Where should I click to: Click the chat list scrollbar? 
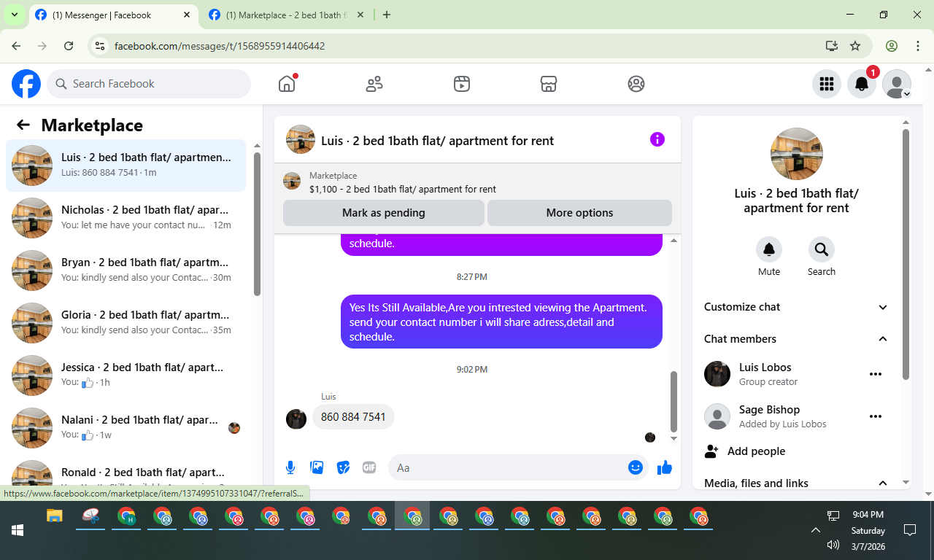257,224
